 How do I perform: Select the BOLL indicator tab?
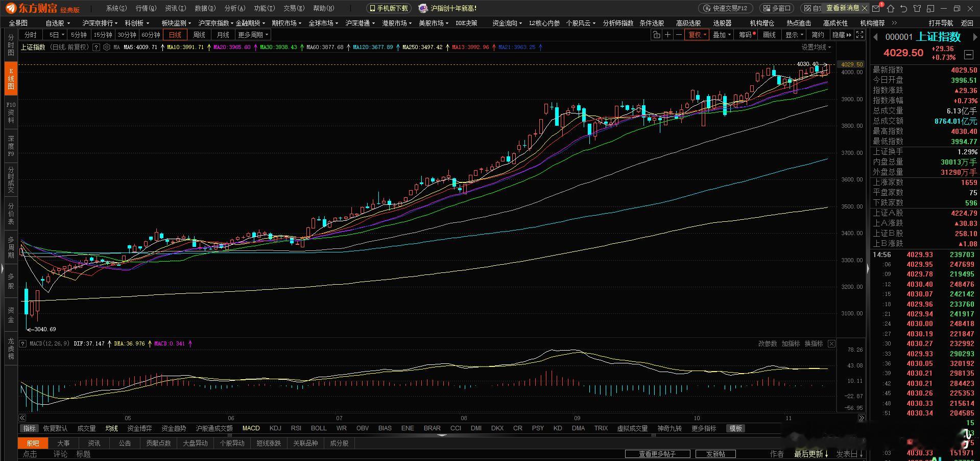click(x=319, y=428)
